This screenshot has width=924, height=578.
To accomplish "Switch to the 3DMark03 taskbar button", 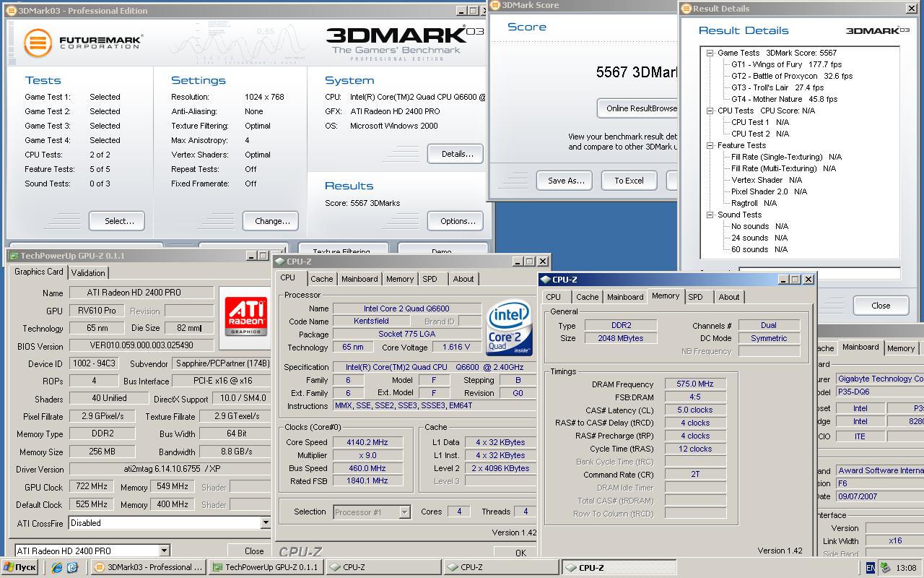I will [149, 567].
